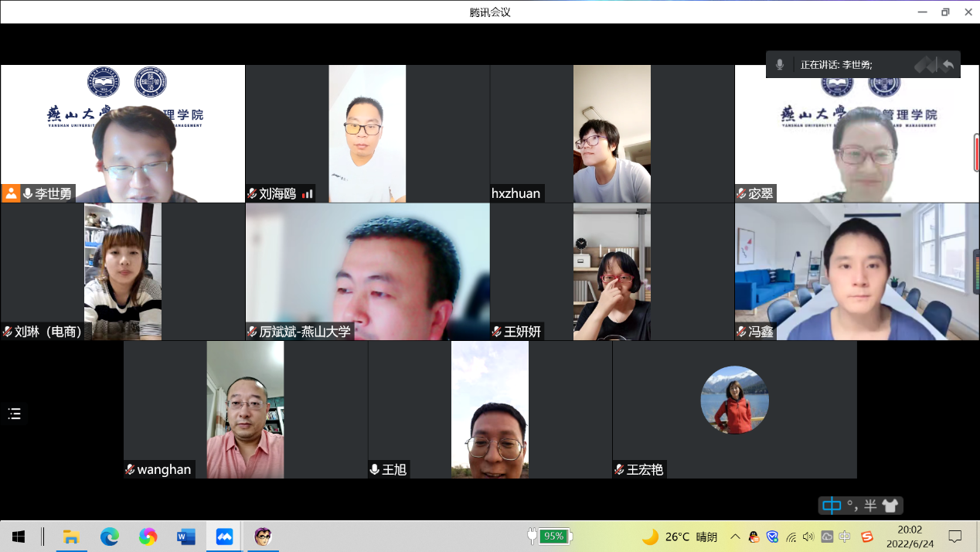Click the reply arrow in speaking bar
The width and height of the screenshot is (980, 552).
pos(948,65)
